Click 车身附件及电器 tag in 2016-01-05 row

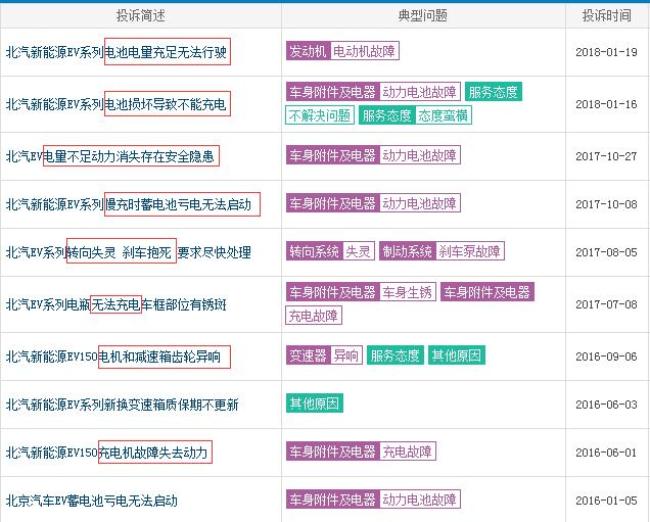click(332, 499)
